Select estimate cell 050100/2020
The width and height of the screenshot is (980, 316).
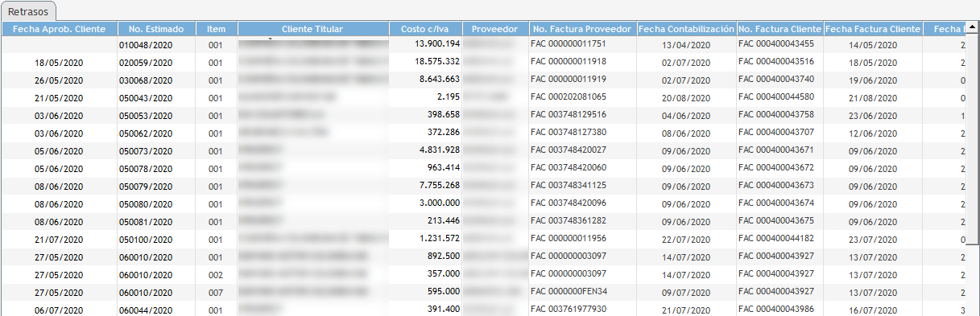pyautogui.click(x=146, y=240)
